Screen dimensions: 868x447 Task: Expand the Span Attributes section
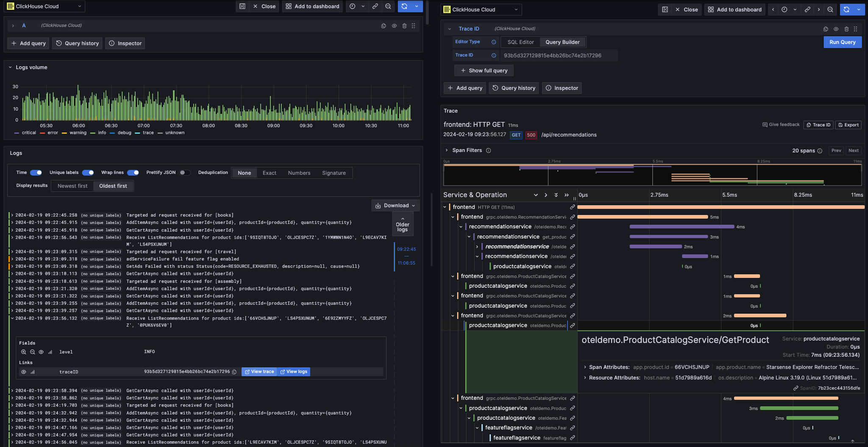coord(585,367)
